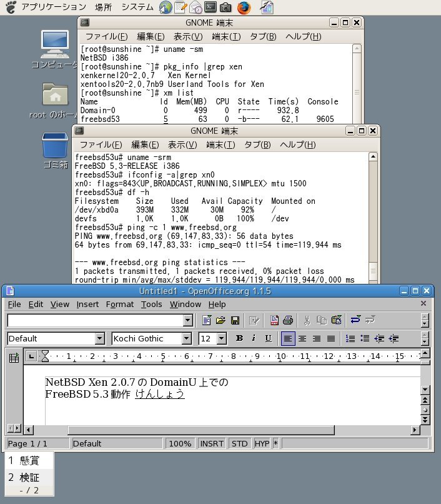The width and height of the screenshot is (441, 504).
Task: Launch terminal from the top panel icon
Action: 211,7
